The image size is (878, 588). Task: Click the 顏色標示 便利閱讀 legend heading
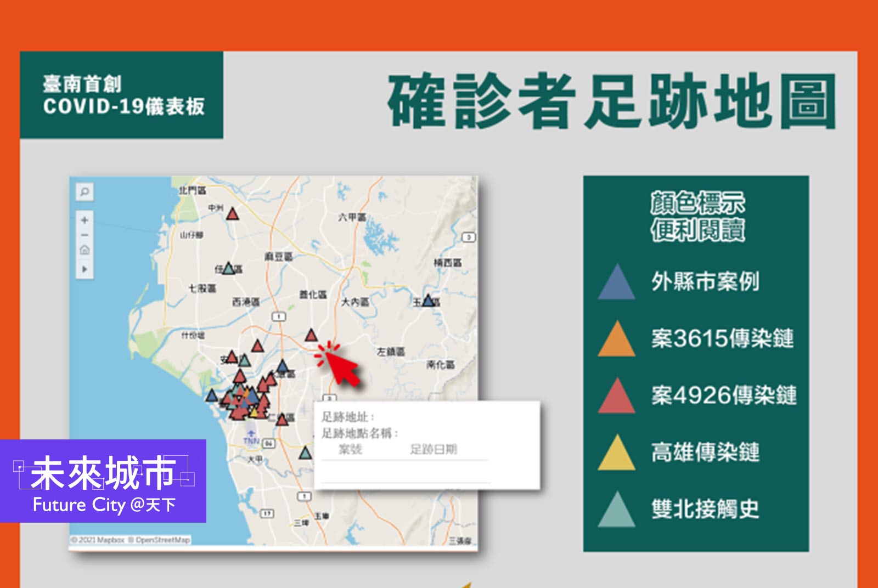click(x=697, y=217)
